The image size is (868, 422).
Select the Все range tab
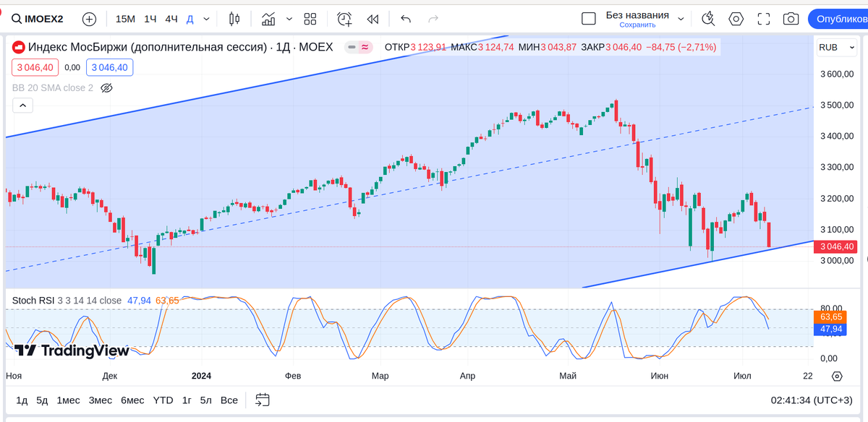(229, 400)
